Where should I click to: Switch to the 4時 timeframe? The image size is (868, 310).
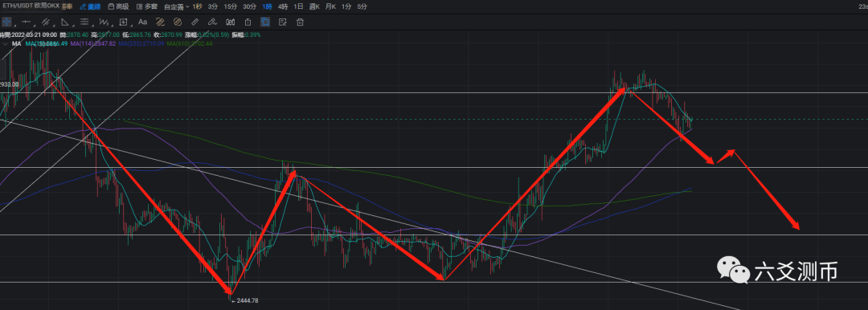click(x=283, y=6)
